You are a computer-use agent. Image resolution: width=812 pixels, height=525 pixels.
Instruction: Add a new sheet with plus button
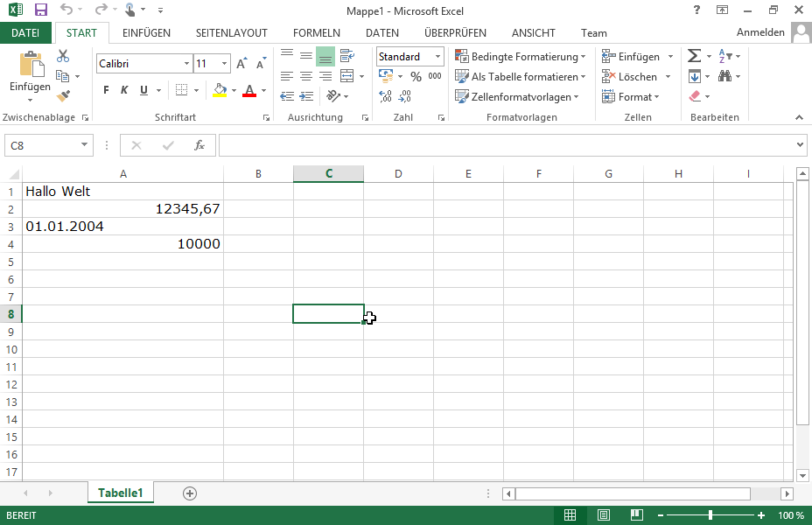190,493
